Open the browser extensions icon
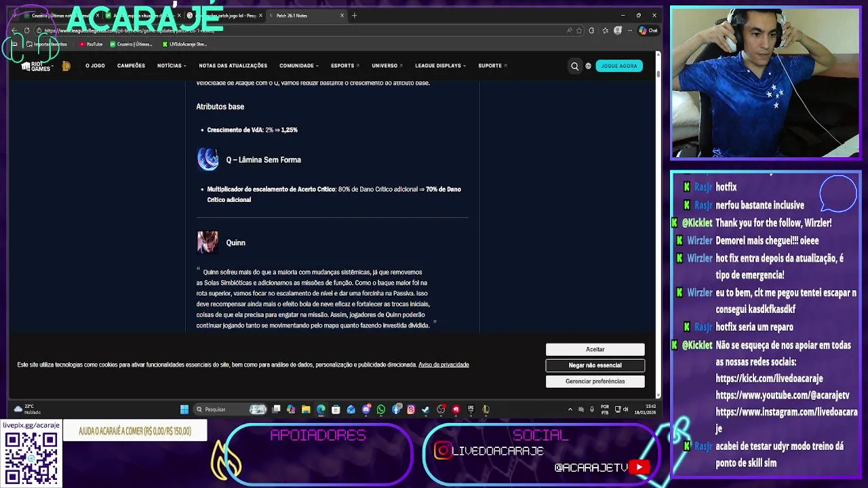Viewport: 868px width, 488px height. coord(591,30)
